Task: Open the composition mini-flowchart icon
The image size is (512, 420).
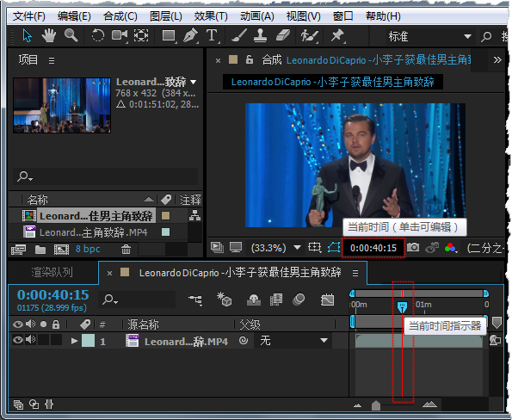Action: pos(195,300)
